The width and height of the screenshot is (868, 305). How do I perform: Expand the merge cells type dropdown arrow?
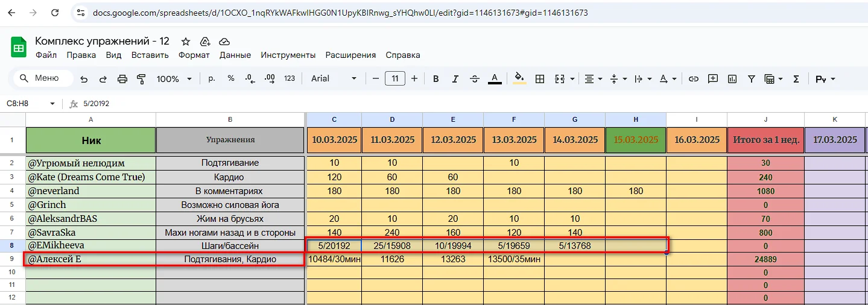coord(571,79)
